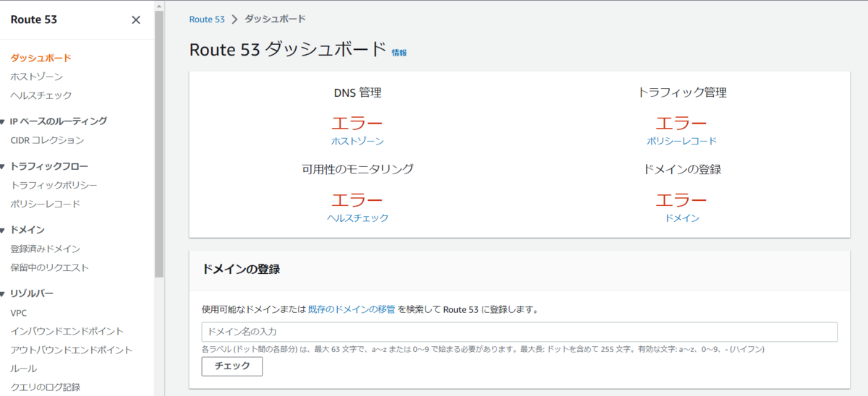Click the Route 53 ダッシュボード page title
Screen dimensions: 868x396
288,50
